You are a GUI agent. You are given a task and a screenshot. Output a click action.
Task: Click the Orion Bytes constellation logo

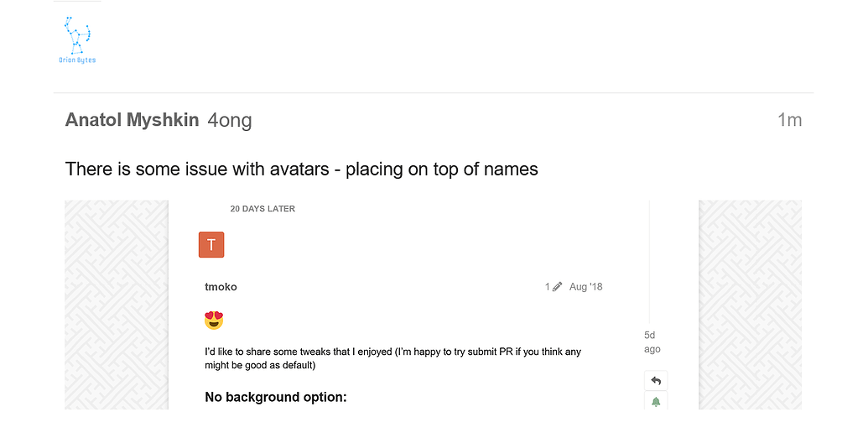tap(77, 40)
